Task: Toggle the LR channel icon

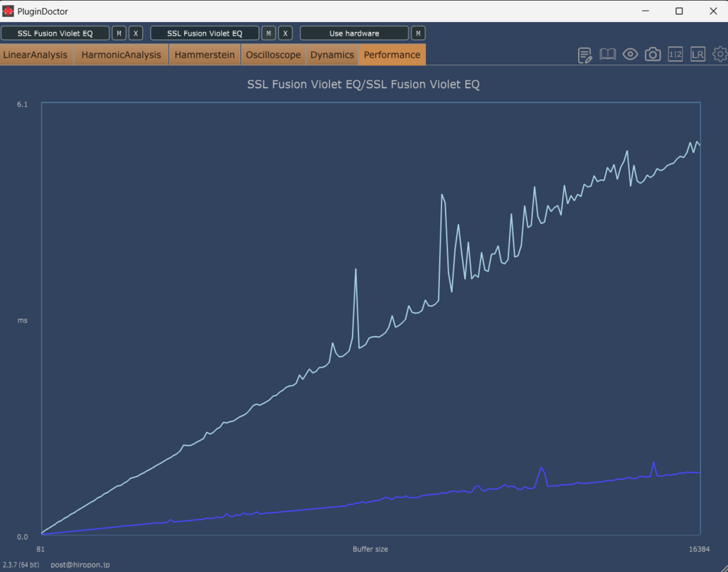Action: [x=697, y=54]
